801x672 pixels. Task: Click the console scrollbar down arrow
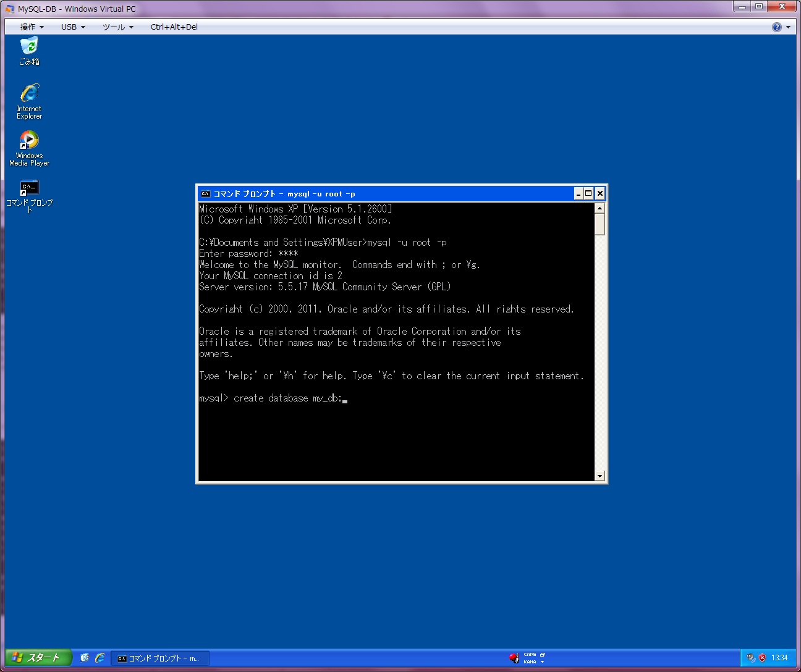coord(600,476)
